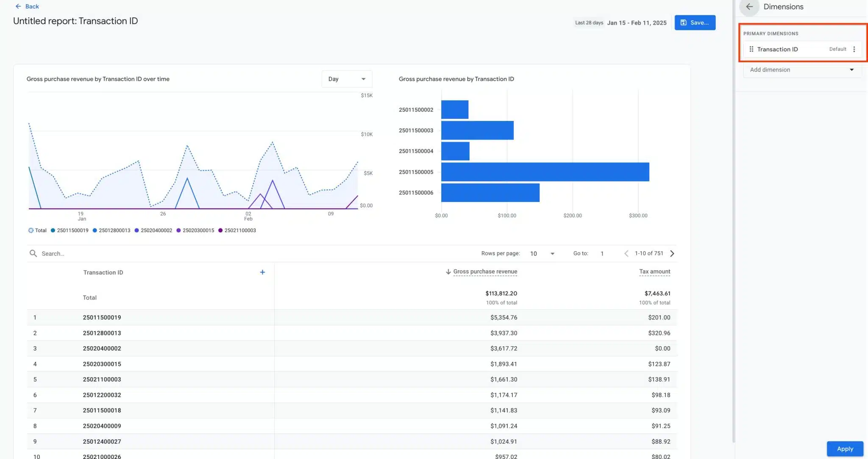Open Transaction ID dimension options menu
This screenshot has height=459, width=868.
[x=854, y=49]
